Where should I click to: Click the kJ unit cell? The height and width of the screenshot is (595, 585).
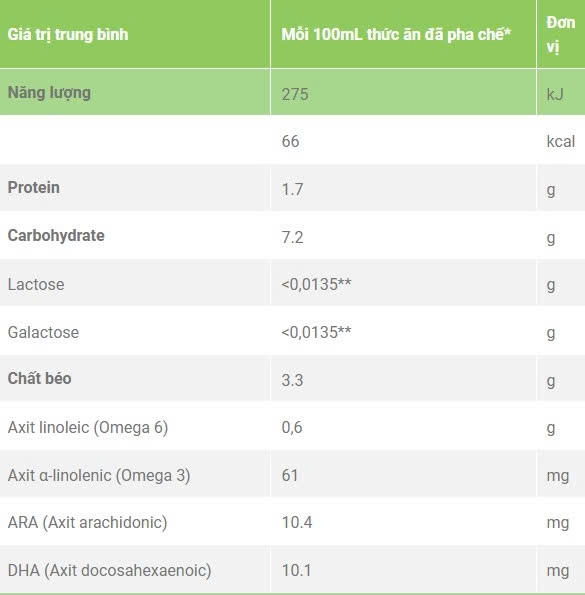(555, 94)
